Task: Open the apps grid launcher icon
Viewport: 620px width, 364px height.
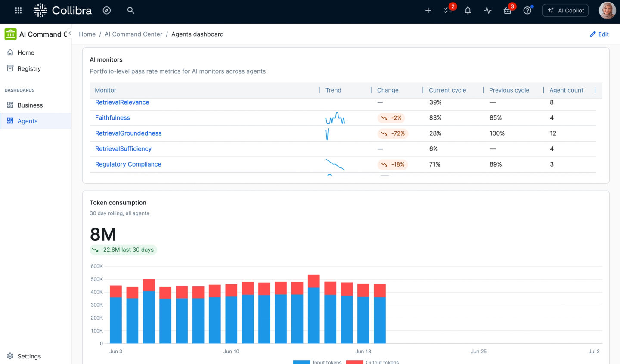Action: pyautogui.click(x=18, y=10)
